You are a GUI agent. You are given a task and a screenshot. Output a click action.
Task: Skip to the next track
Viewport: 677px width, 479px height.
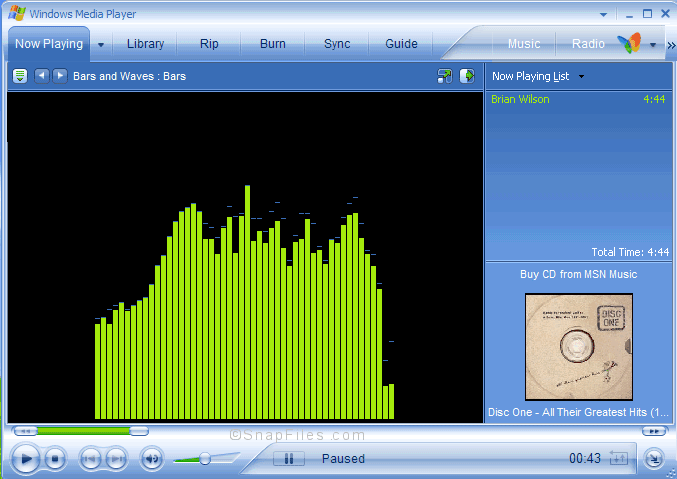coord(116,459)
